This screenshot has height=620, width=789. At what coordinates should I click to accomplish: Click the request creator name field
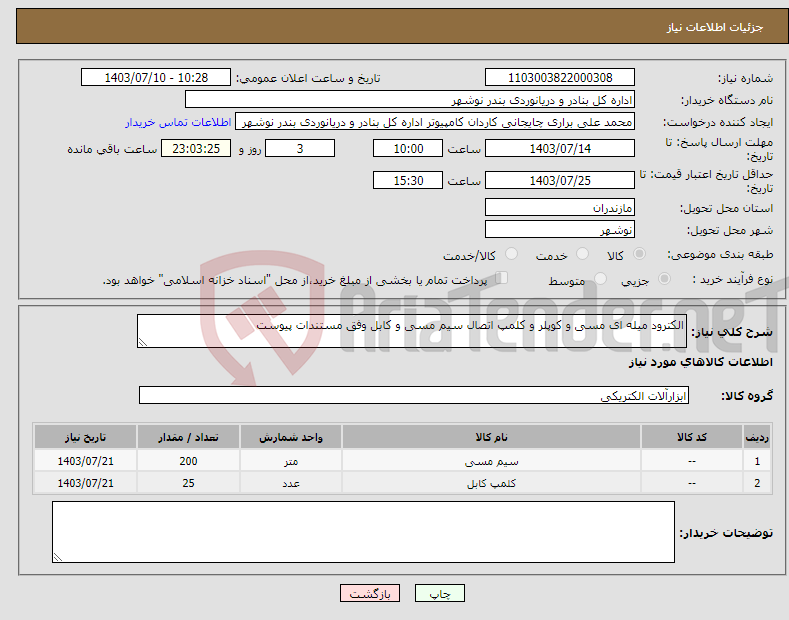(435, 122)
